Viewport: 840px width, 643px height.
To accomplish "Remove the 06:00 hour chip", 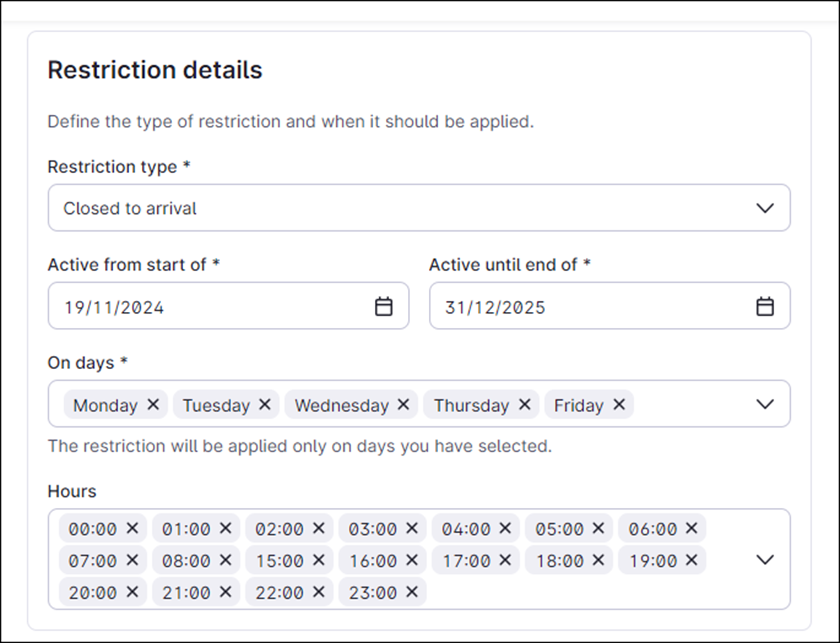I will 691,528.
